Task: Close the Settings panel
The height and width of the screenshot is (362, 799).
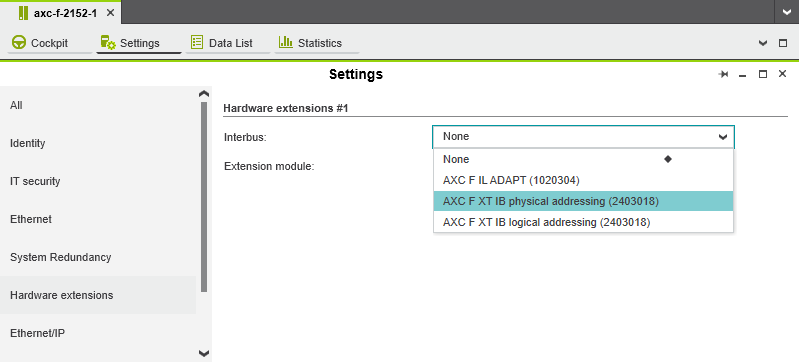Action: tap(783, 74)
